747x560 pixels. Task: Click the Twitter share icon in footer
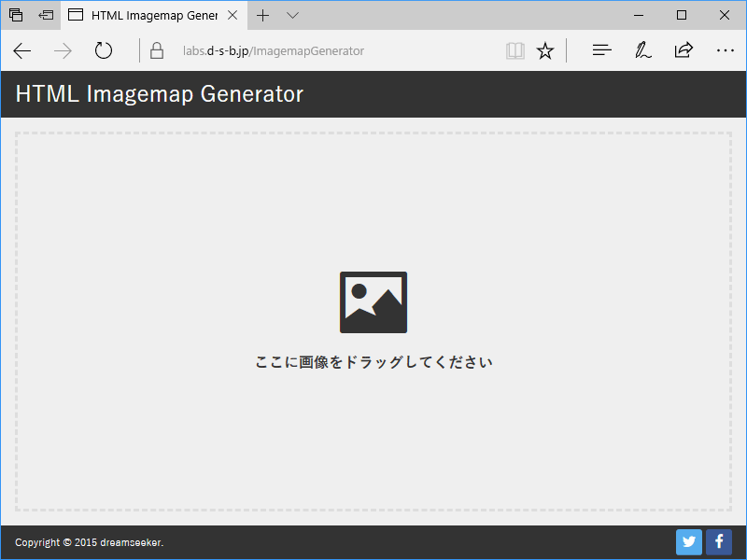click(x=689, y=542)
